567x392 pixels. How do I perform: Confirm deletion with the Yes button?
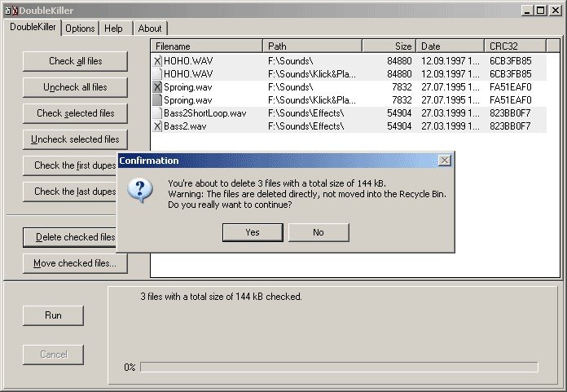(x=253, y=232)
